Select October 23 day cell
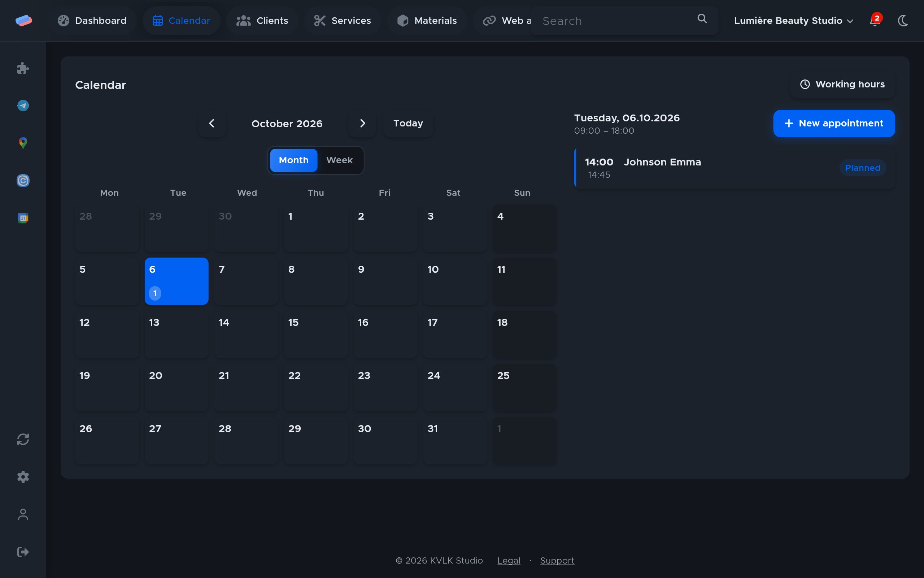Viewport: 924px width, 578px height. (x=385, y=387)
